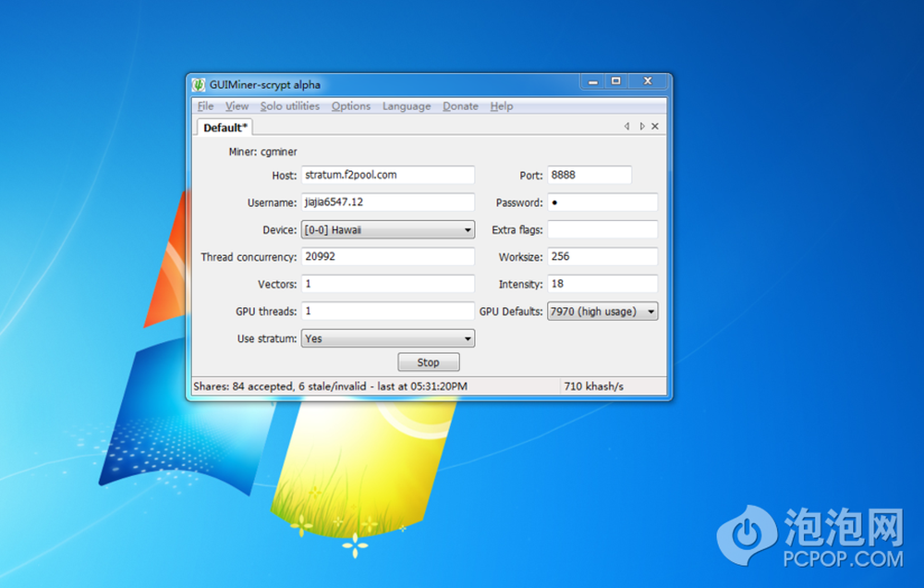Click the Worksize field showing 256
The width and height of the screenshot is (924, 588).
602,256
